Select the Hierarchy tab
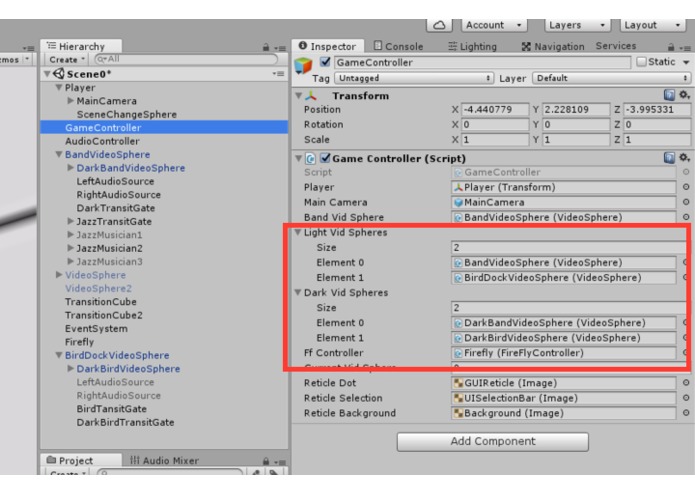This screenshot has width=695, height=494. [x=81, y=46]
